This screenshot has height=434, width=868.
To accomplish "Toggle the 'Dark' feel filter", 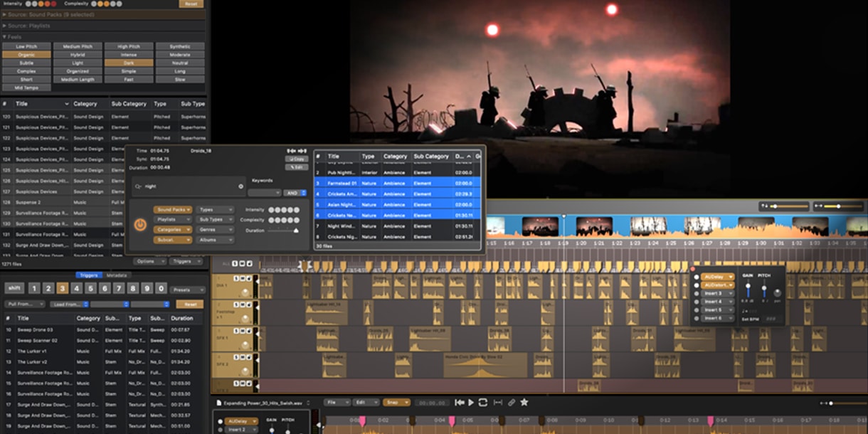I will point(129,63).
